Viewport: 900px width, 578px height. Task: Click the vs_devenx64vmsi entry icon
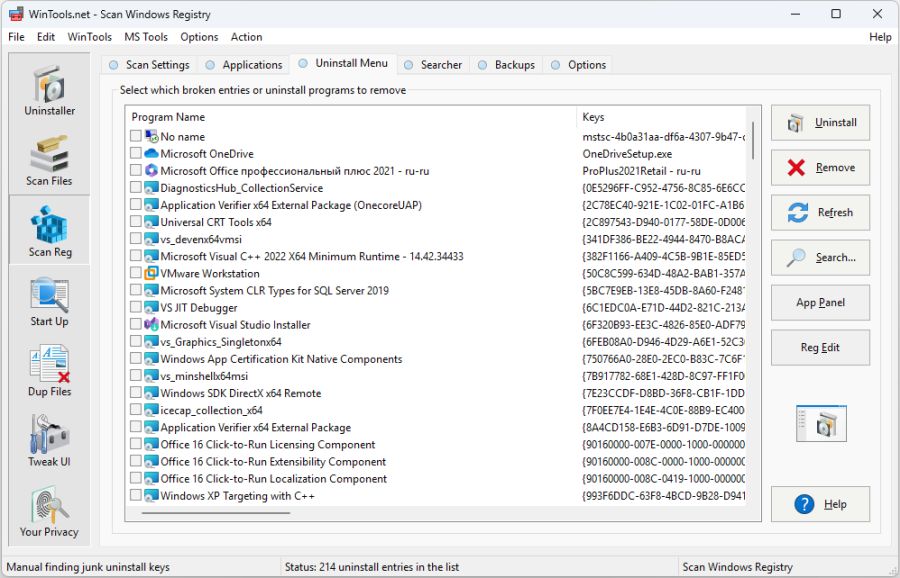point(151,239)
